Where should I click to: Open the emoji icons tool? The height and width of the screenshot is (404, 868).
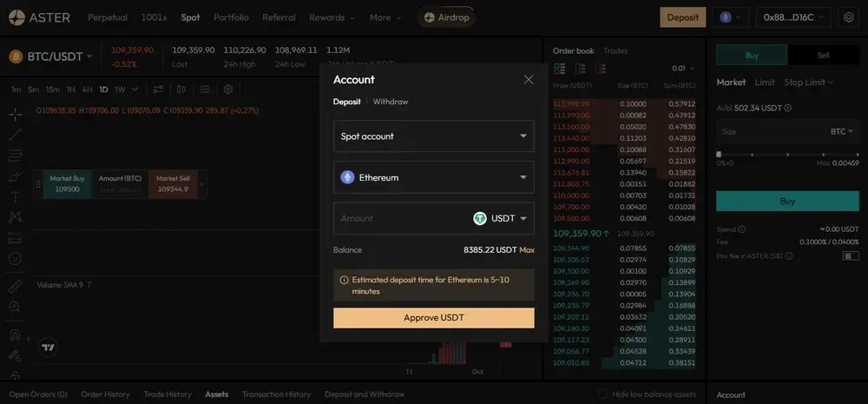pyautogui.click(x=15, y=259)
